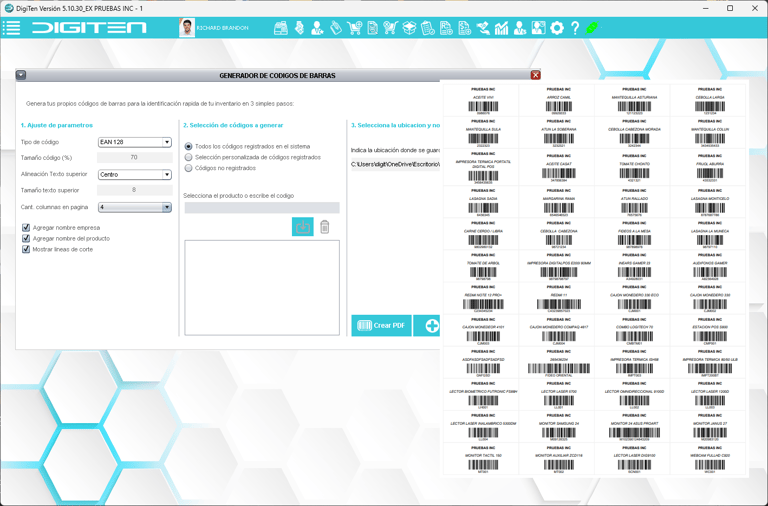
Task: Click the import codes download icon
Action: click(x=303, y=227)
